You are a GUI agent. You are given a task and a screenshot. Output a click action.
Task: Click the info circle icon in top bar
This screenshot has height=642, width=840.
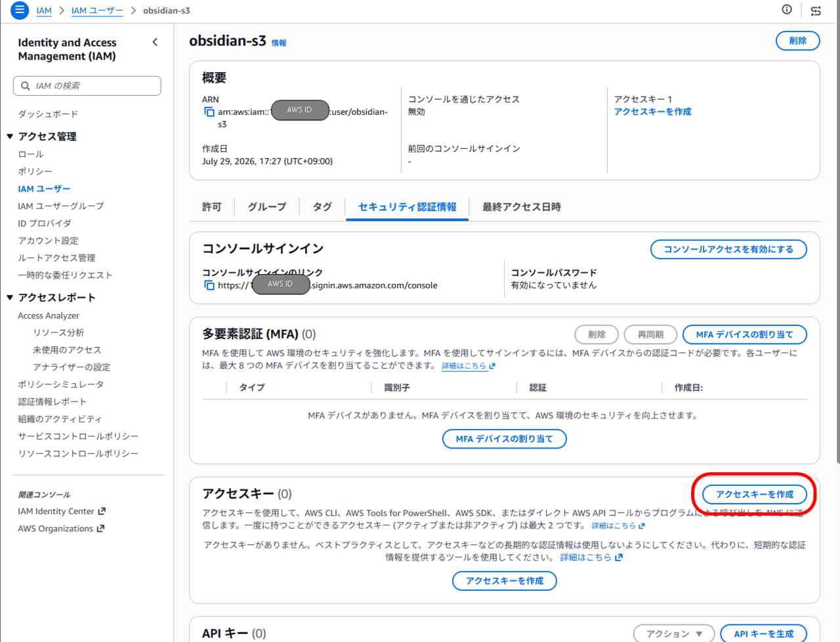(787, 9)
